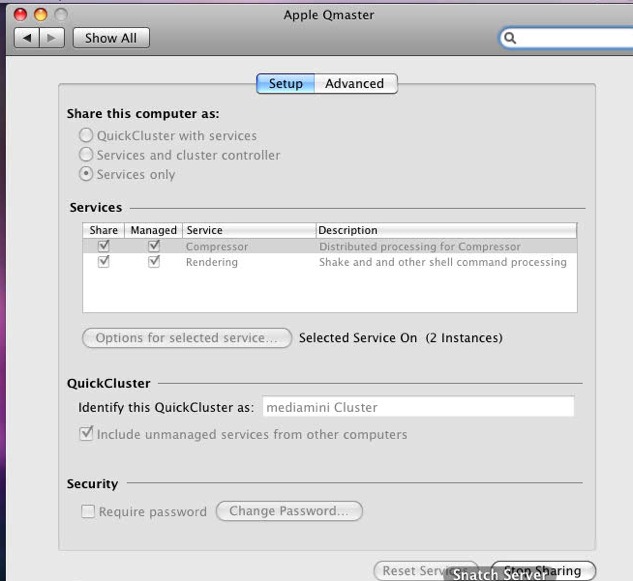This screenshot has height=581, width=633.
Task: Click the Show All button
Action: [x=111, y=38]
